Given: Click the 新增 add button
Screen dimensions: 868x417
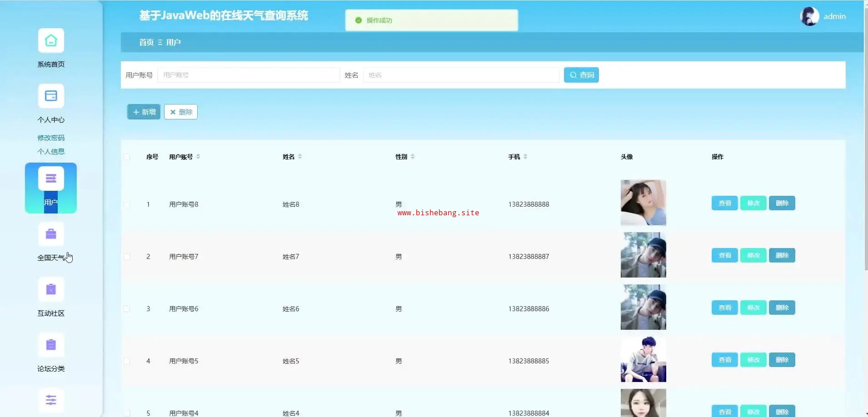Looking at the screenshot, I should coord(144,112).
